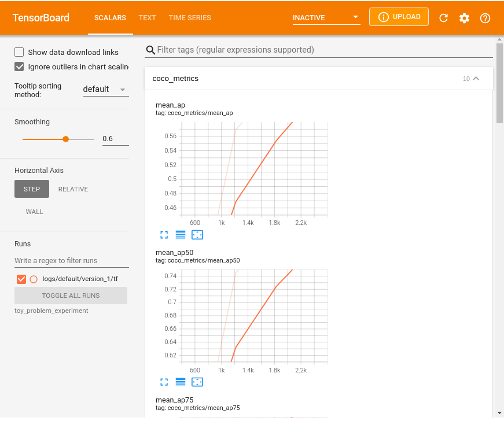Collapse the coco_metrics section
This screenshot has width=504, height=421.
[x=476, y=79]
